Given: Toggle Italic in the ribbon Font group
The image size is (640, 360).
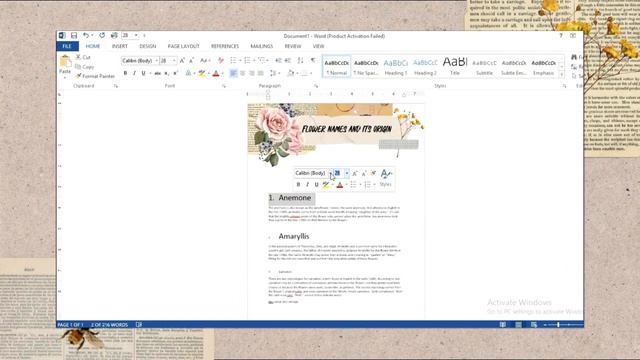Looking at the screenshot, I should pos(134,73).
